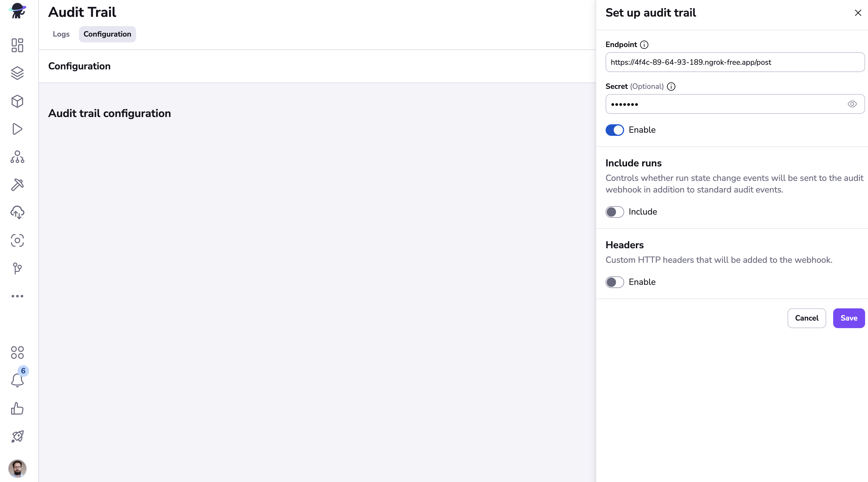The height and width of the screenshot is (482, 868).
Task: Click the play-shaped runs icon in sidebar
Action: [x=17, y=129]
